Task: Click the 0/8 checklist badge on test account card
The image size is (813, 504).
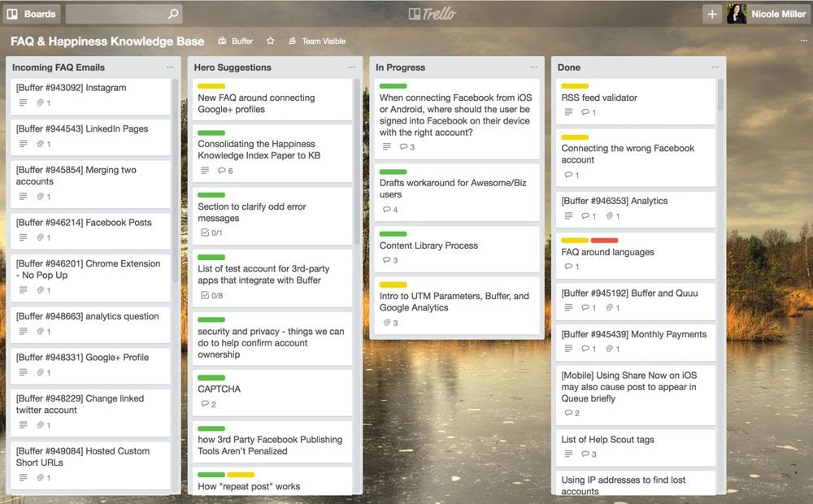Action: point(211,296)
